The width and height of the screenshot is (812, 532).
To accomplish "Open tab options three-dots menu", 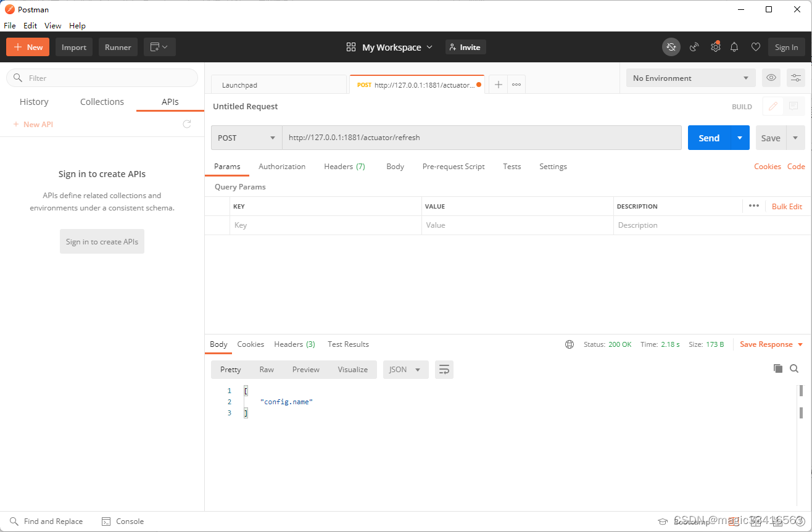I will (516, 85).
